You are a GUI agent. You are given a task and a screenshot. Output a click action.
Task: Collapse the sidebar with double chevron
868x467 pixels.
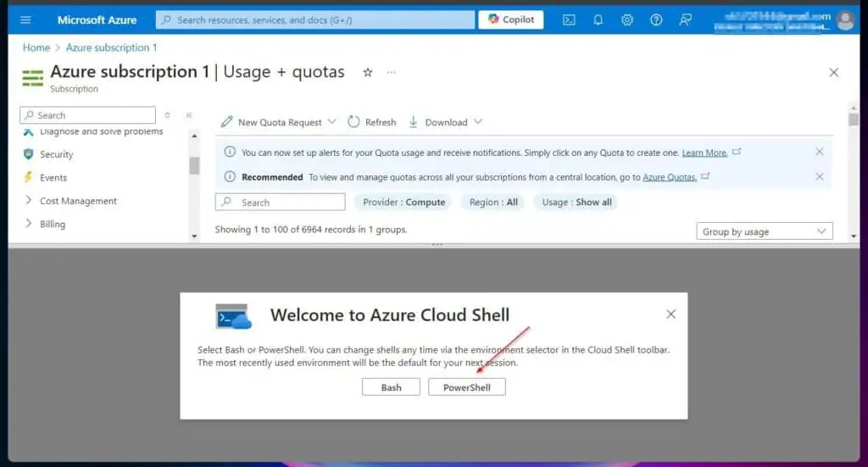(189, 115)
